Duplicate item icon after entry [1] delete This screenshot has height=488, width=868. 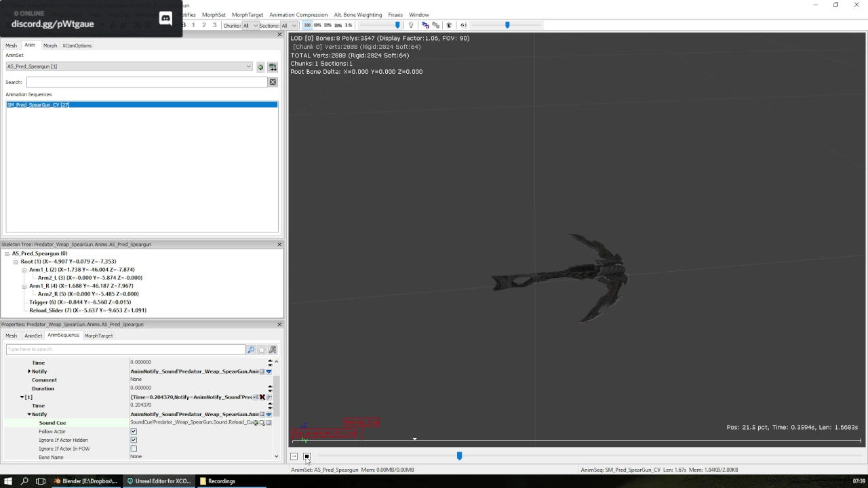[x=269, y=397]
